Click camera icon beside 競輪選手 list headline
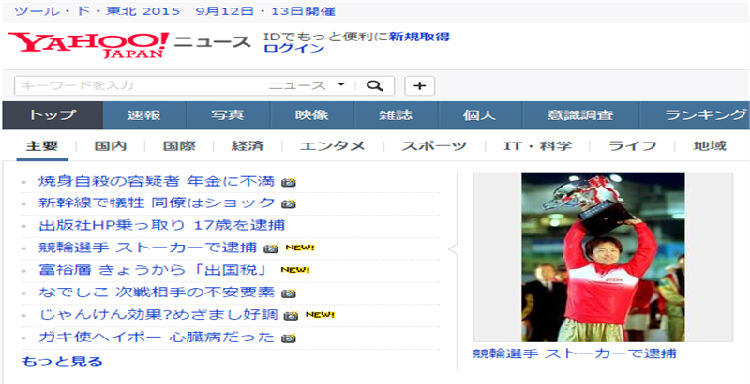Screen dimensions: 750x384 click(x=271, y=249)
